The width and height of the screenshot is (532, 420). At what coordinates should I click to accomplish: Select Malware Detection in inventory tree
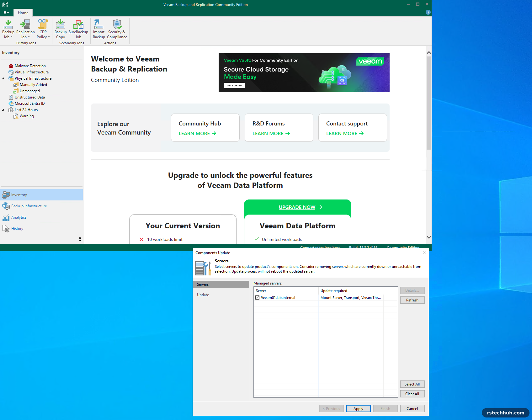30,66
